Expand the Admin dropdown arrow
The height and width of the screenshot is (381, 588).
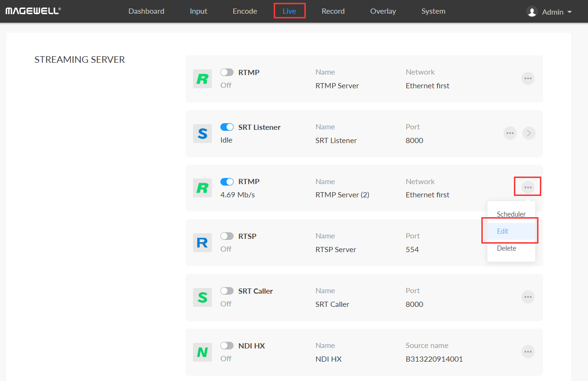570,12
